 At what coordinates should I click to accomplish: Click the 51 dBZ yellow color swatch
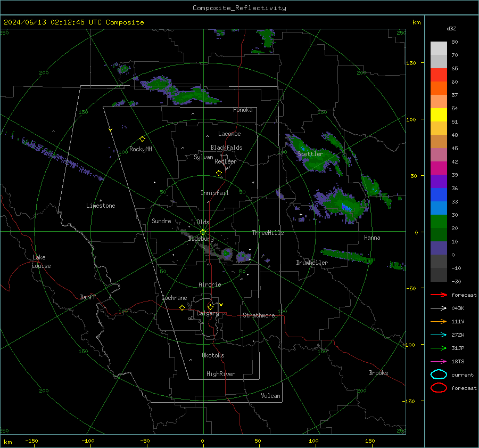pos(439,115)
